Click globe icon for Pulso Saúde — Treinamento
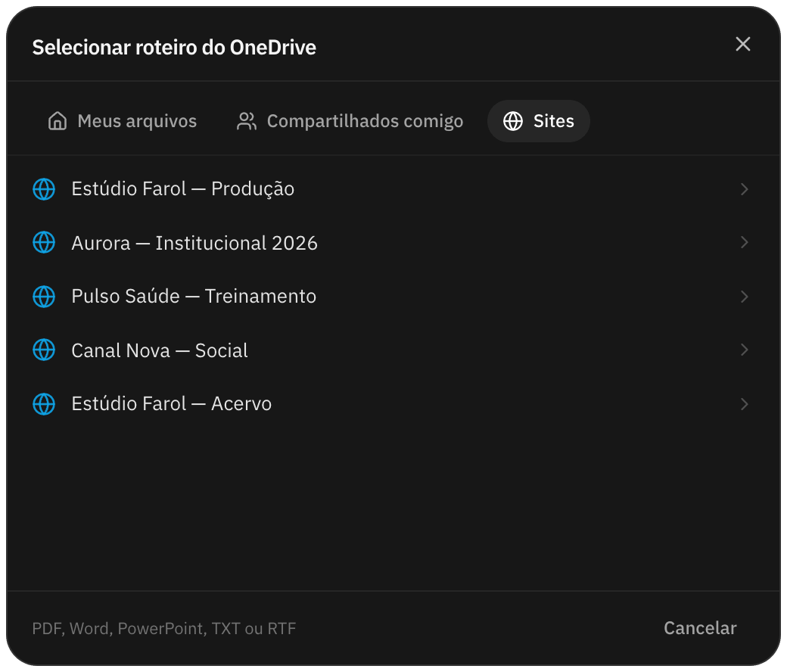 click(44, 297)
